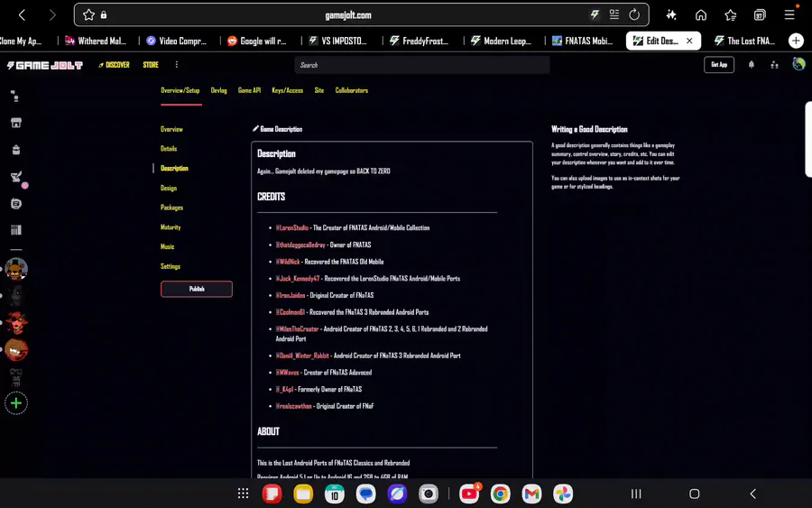
Task: Open the YouTube app in the taskbar
Action: [469, 494]
